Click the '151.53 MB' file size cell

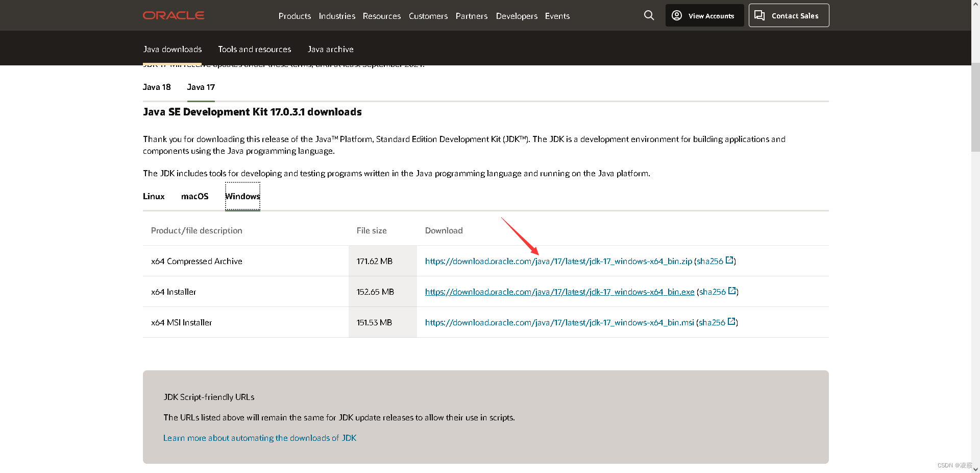[x=382, y=322]
